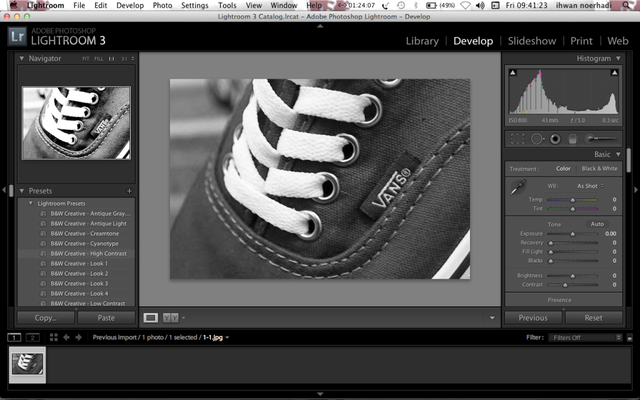Open the Navigator zoom level options arrows

tap(132, 58)
